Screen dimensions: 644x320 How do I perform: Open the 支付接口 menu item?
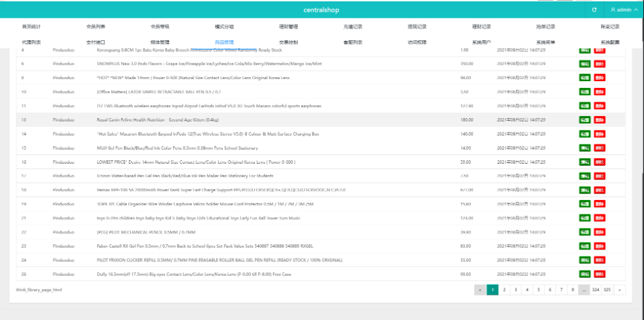(95, 42)
